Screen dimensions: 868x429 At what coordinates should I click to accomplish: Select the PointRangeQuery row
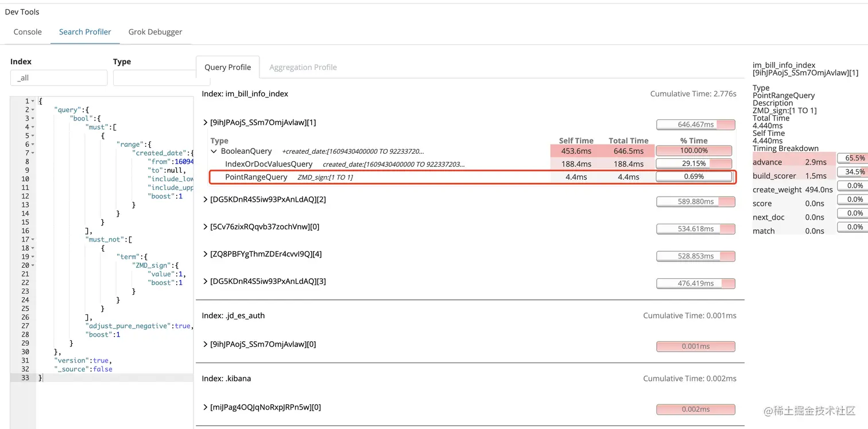(x=472, y=177)
